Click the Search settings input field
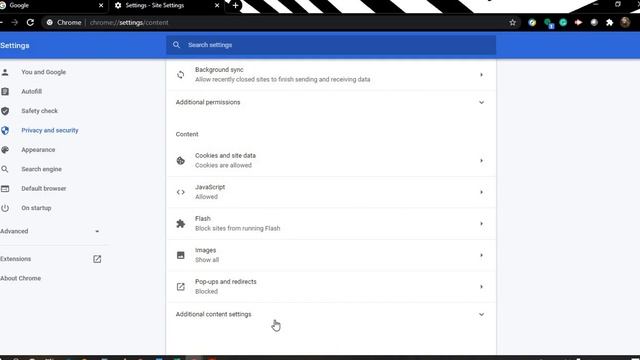This screenshot has height=360, width=640. [331, 45]
